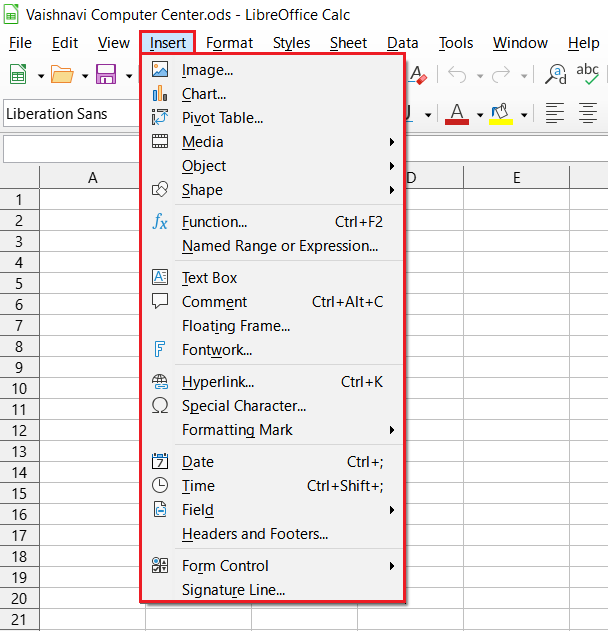Open the Window menu
Viewport: 608px width, 631px height.
tap(520, 43)
